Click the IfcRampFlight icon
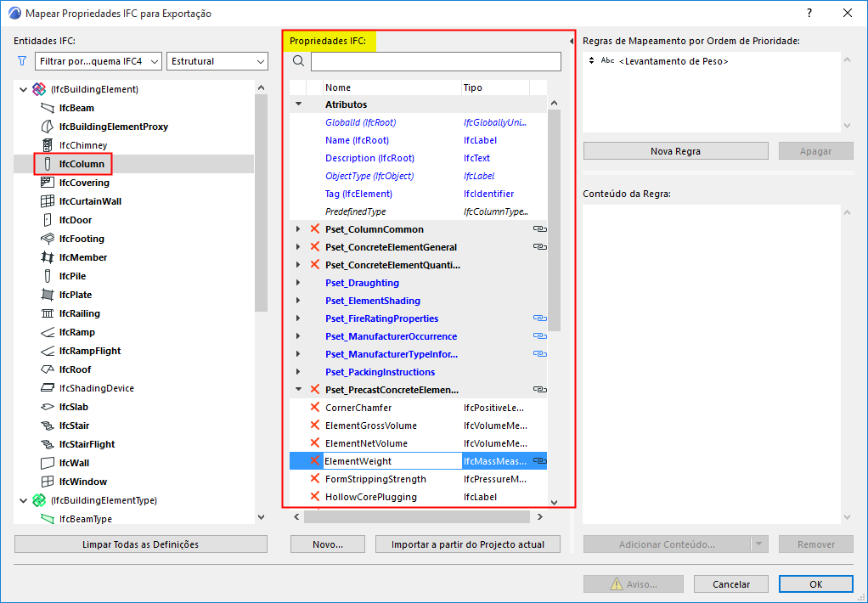The width and height of the screenshot is (868, 603). [48, 351]
